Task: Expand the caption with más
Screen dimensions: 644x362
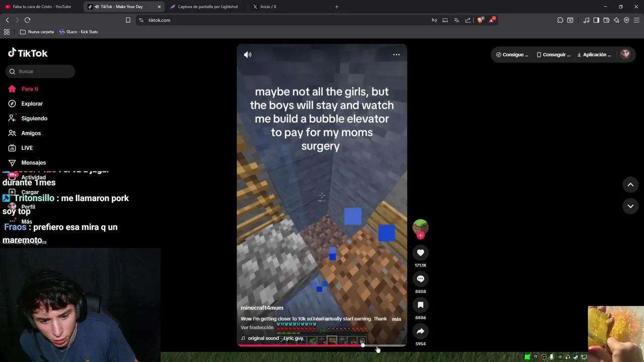Action: point(396,319)
